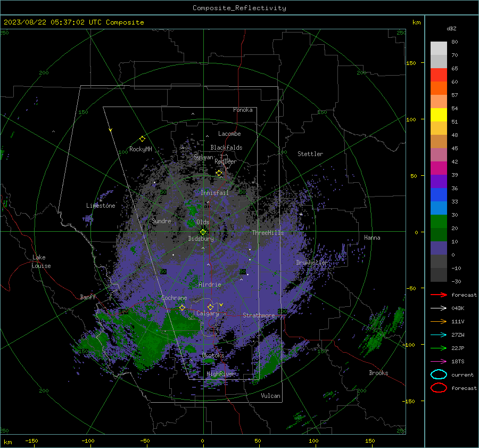Click the yellow diamond marker below Cochrane
The image size is (479, 448).
[182, 307]
